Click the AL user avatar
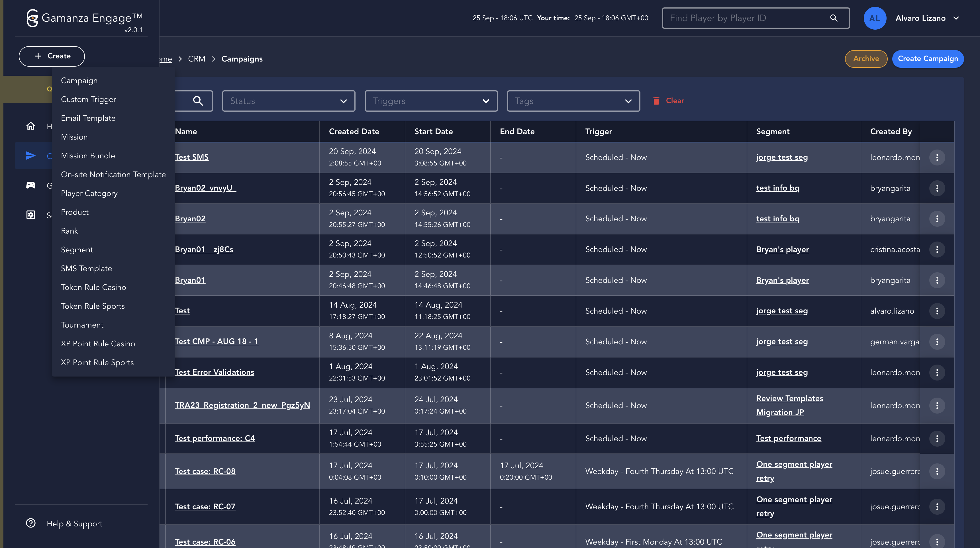980x548 pixels. (x=875, y=18)
